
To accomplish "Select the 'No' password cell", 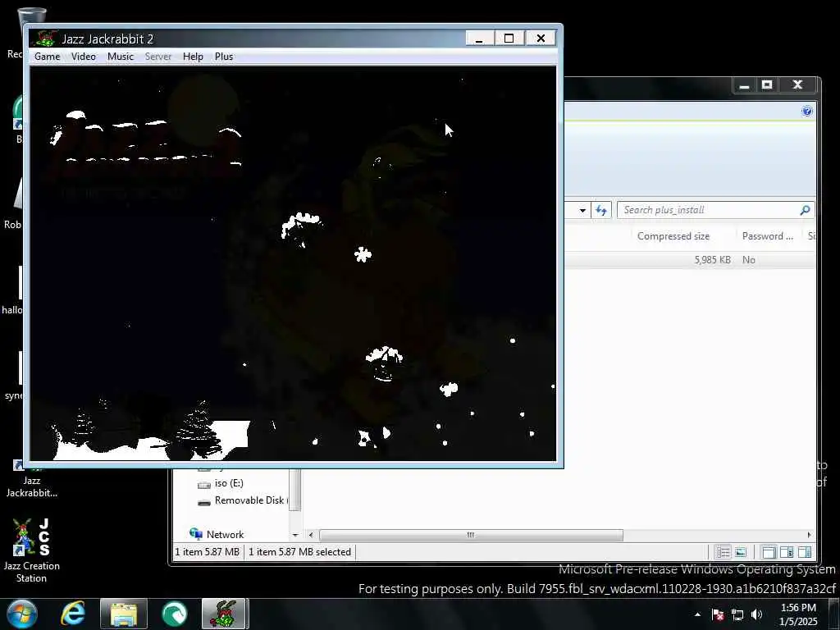I will (748, 260).
